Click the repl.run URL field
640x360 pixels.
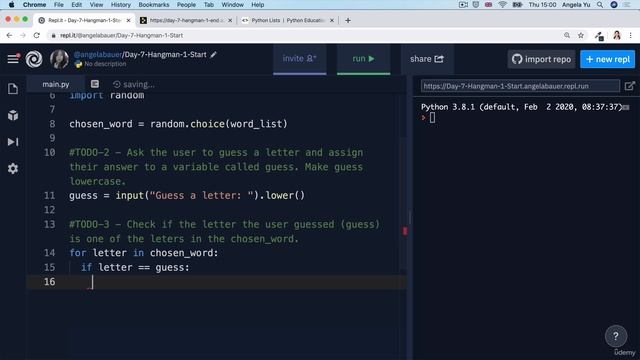tap(520, 86)
